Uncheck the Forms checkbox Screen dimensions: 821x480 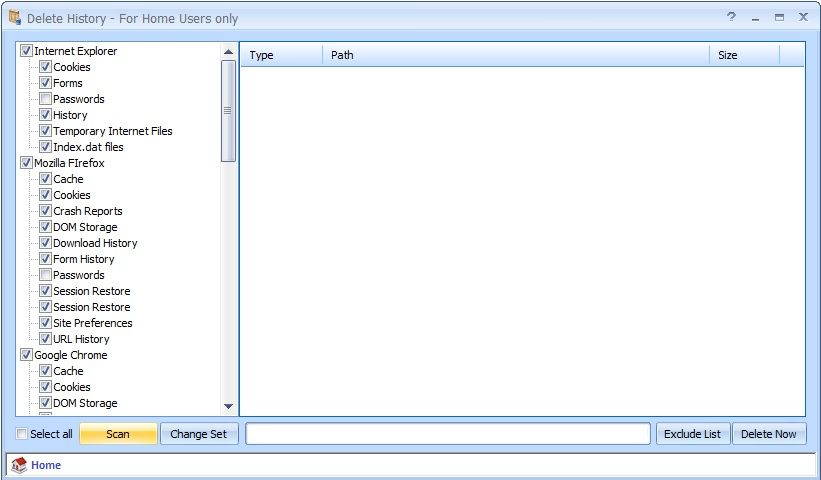pos(45,83)
